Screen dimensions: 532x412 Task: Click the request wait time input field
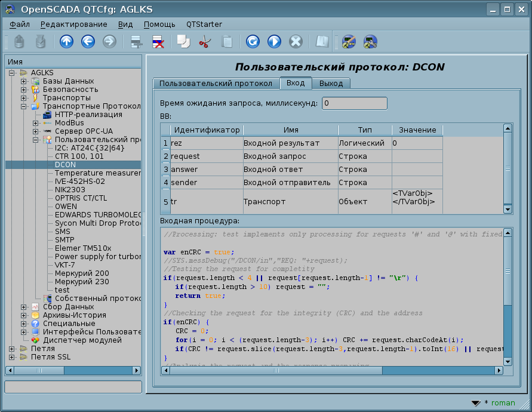pyautogui.click(x=354, y=103)
